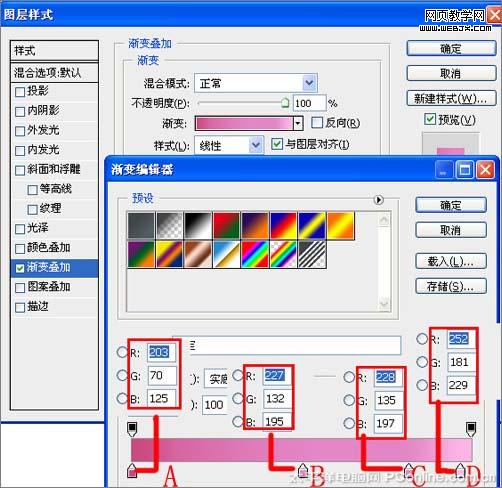
Task: Click 确定 in the Layer Style dialog
Action: point(451,49)
